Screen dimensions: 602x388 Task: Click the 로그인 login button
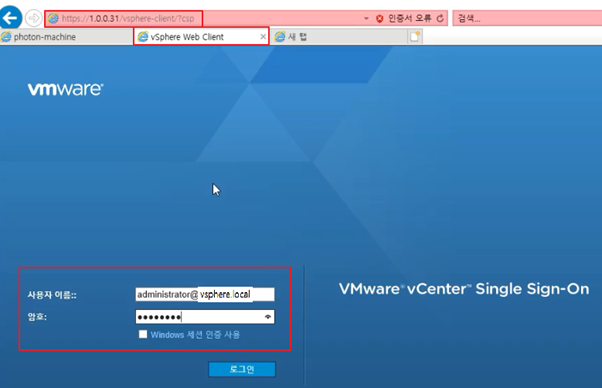pyautogui.click(x=242, y=369)
